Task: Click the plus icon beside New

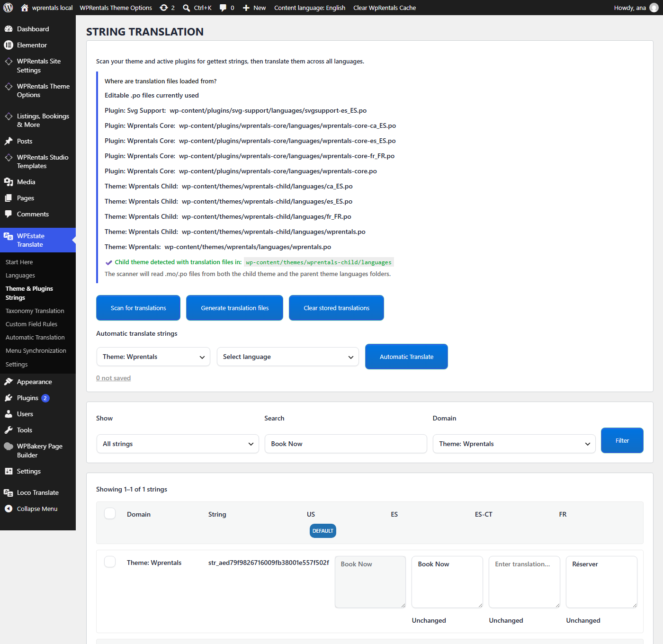Action: pos(246,8)
